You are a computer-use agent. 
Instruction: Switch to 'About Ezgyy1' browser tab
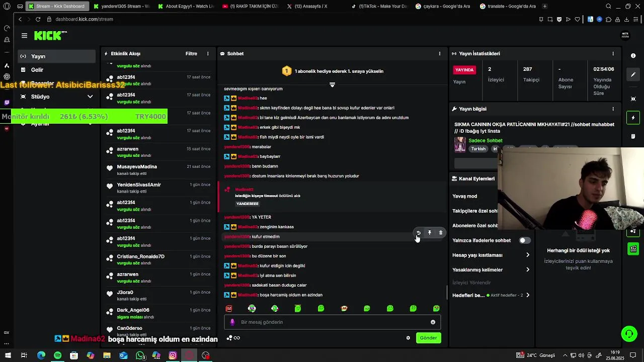tap(186, 6)
